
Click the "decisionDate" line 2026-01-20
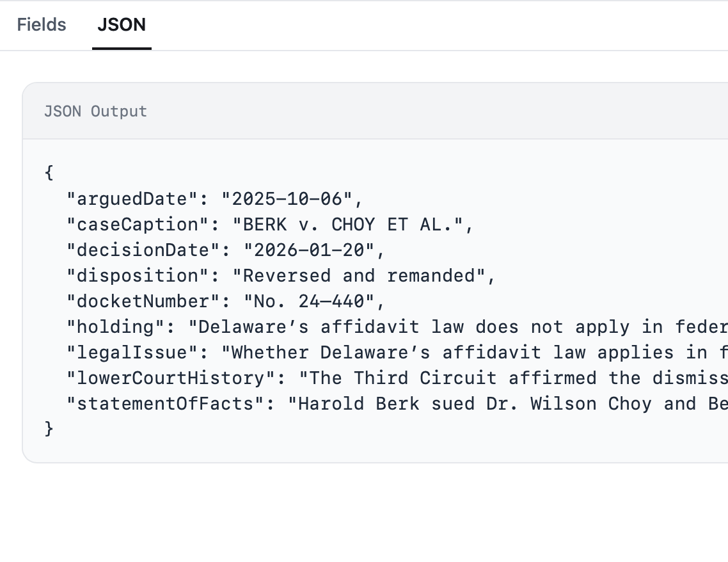(x=226, y=250)
